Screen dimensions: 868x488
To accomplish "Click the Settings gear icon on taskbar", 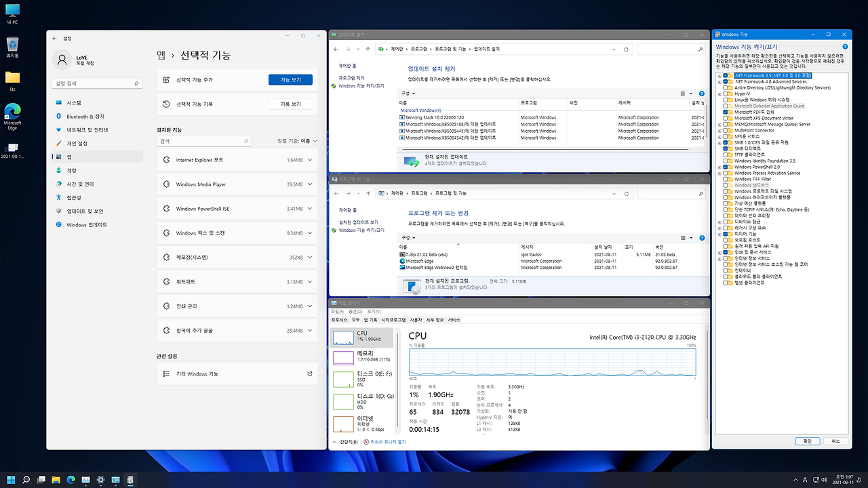I will [x=100, y=480].
